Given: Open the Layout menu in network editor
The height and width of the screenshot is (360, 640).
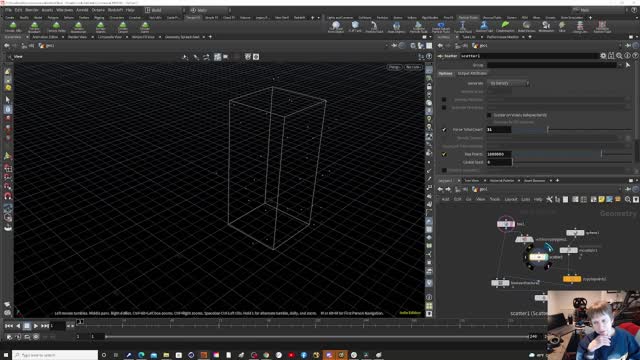Looking at the screenshot, I should click(x=511, y=199).
